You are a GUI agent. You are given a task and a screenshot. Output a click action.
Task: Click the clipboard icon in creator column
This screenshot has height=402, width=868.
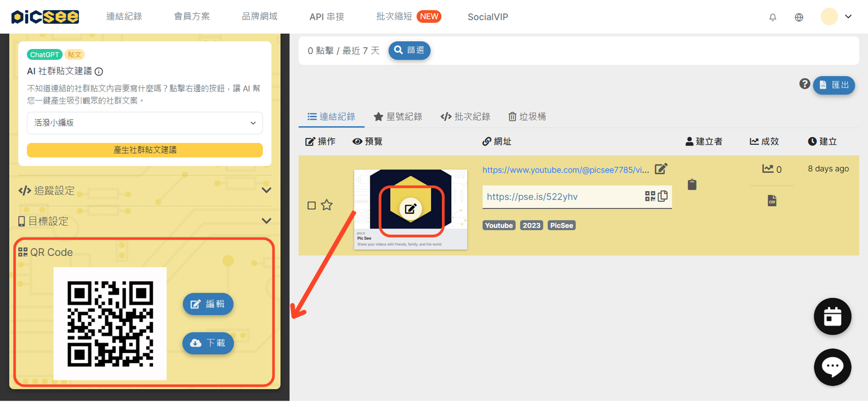pyautogui.click(x=692, y=185)
